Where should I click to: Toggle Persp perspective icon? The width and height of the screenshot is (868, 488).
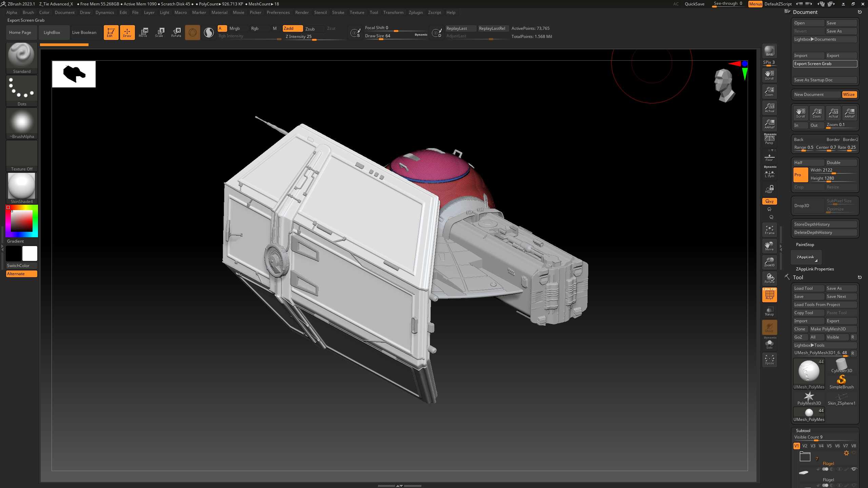pos(769,139)
